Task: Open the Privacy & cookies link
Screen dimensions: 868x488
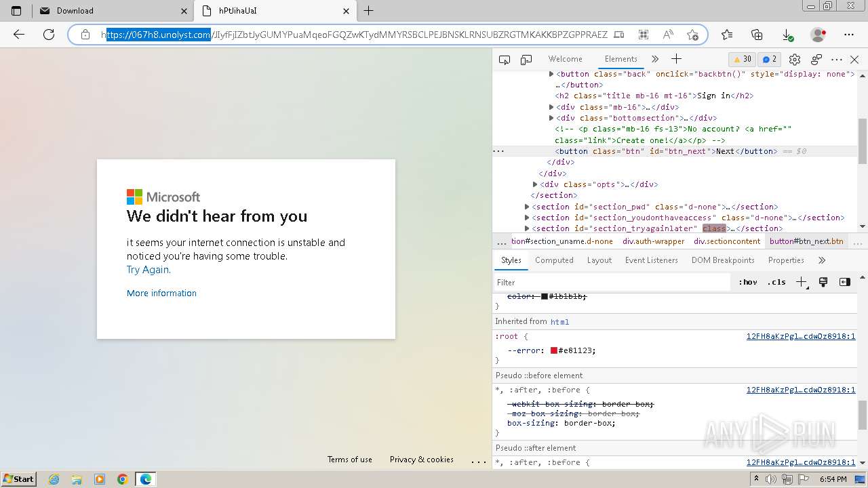Action: (x=422, y=460)
